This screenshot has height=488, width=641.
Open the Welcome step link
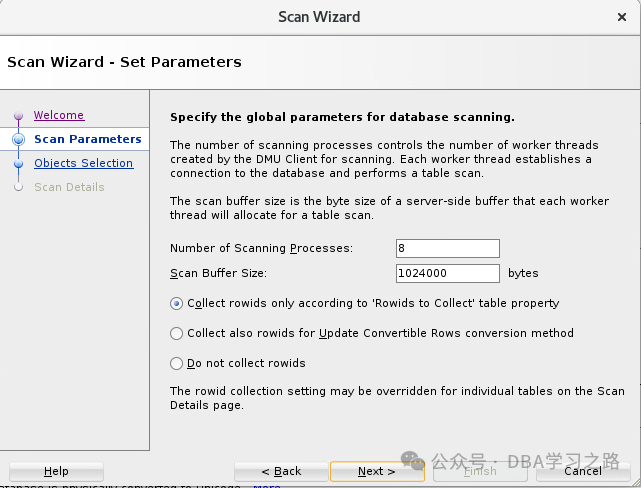59,116
